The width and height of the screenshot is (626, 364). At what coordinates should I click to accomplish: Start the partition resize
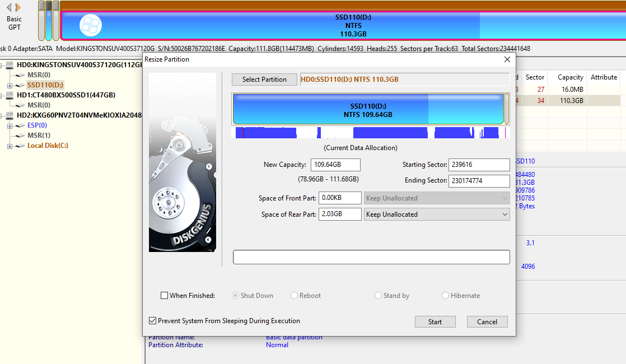coord(435,321)
